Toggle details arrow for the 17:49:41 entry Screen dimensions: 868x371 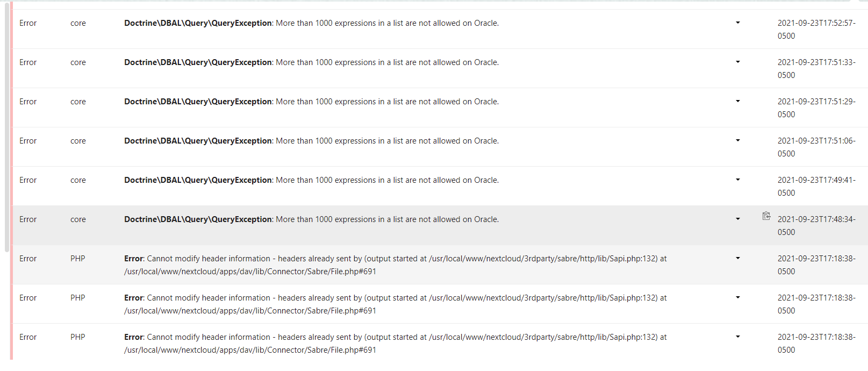[737, 180]
